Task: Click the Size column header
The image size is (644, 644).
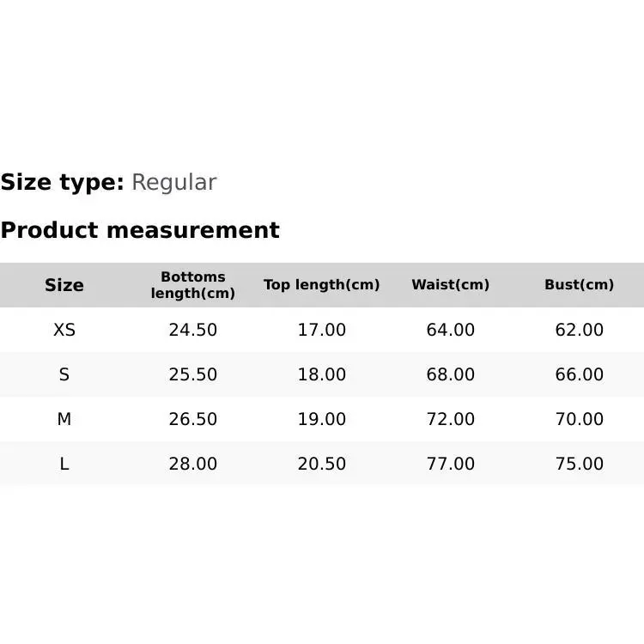Action: pos(64,285)
